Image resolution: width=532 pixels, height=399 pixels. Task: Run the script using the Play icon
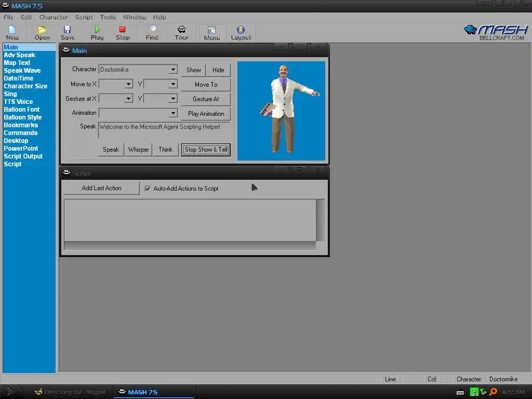click(97, 33)
